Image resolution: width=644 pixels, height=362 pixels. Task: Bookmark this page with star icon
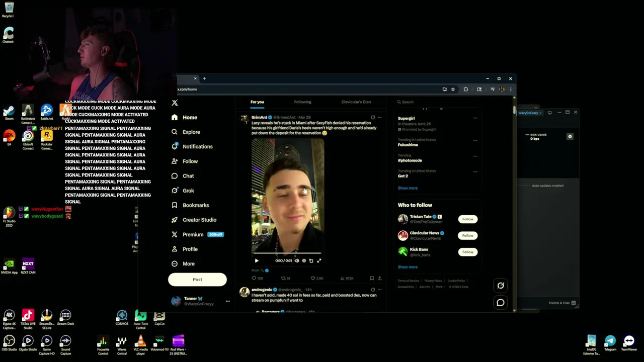[453, 89]
